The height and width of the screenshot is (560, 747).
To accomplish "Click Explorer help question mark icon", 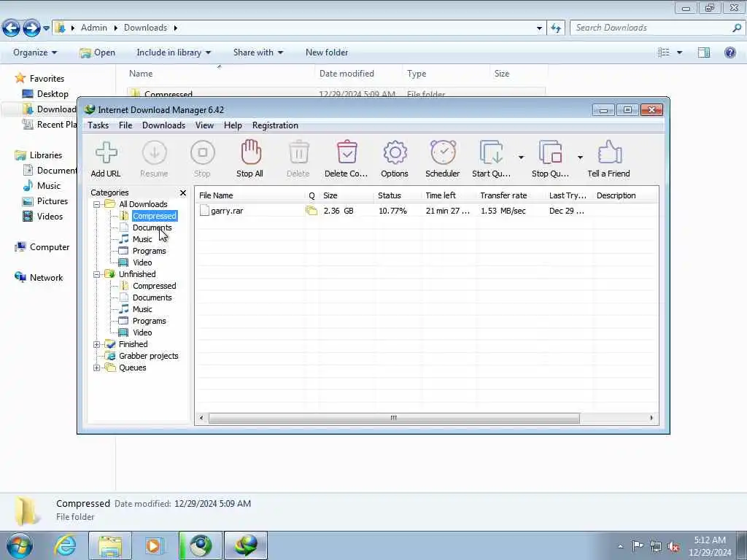I will click(729, 52).
